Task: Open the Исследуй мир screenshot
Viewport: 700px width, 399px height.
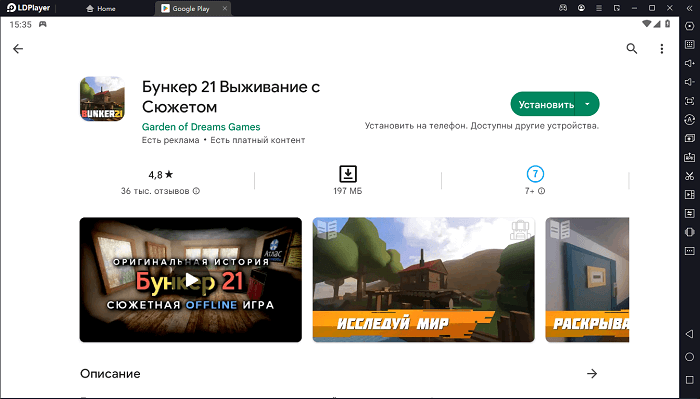Action: [x=423, y=280]
